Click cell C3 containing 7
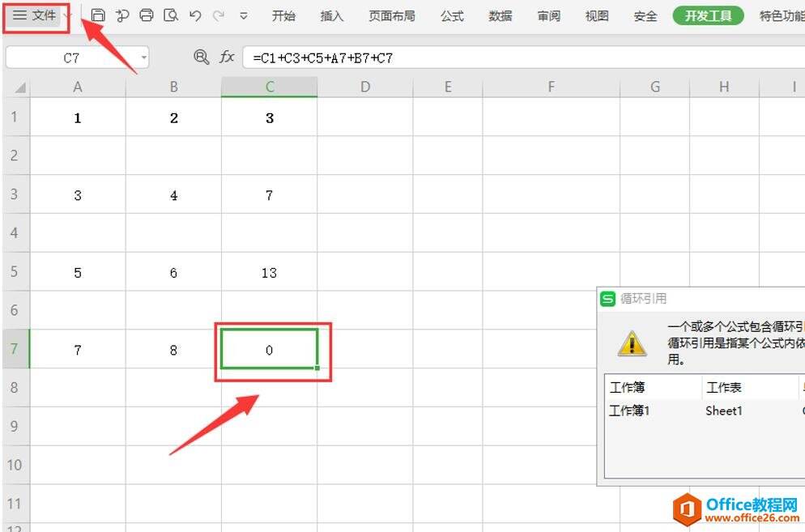Viewport: 805px width, 532px height. [270, 194]
